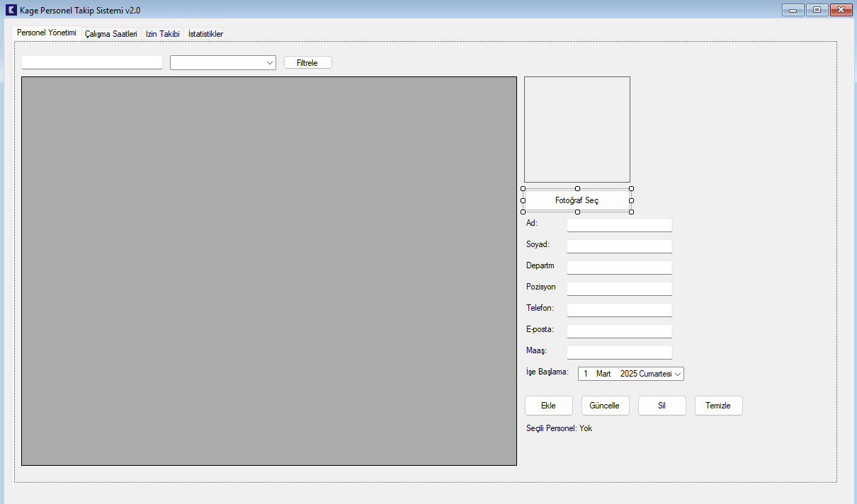
Task: Click the Güncelle button
Action: (605, 406)
